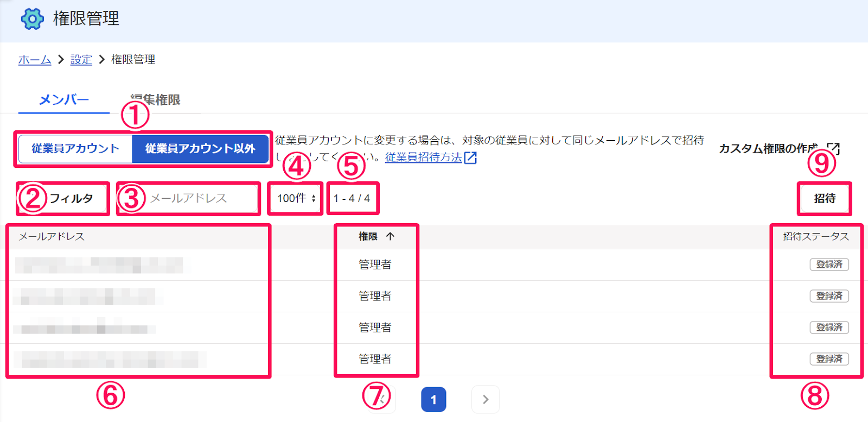Click page 1 pagination button
The height and width of the screenshot is (422, 868).
click(433, 400)
